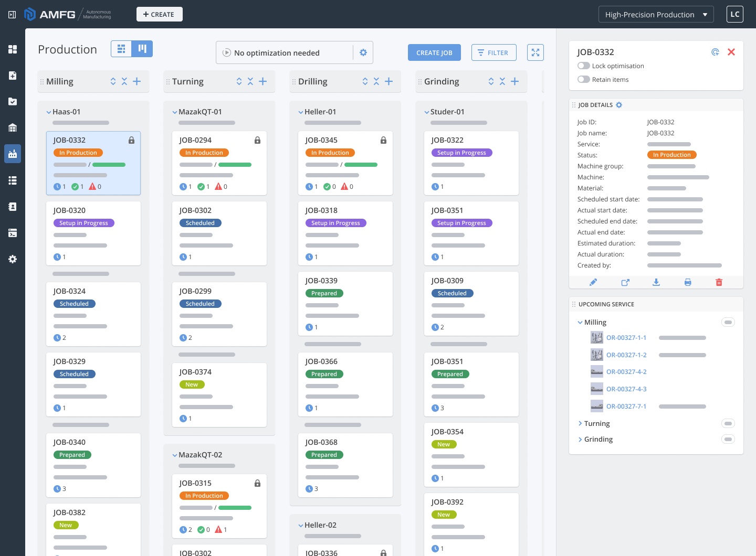The image size is (756, 556).
Task: Toggle the Grinding service pill switch
Action: 728,439
